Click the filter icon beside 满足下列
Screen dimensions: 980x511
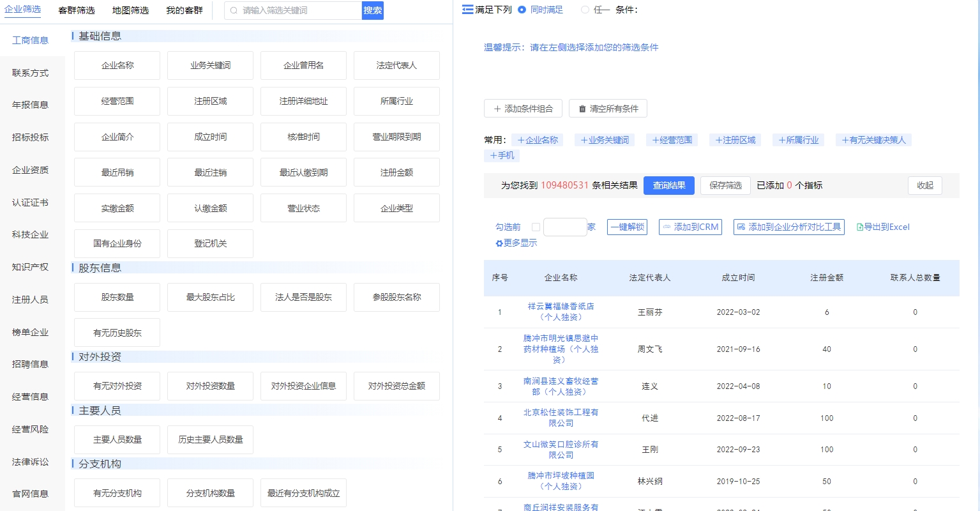468,9
